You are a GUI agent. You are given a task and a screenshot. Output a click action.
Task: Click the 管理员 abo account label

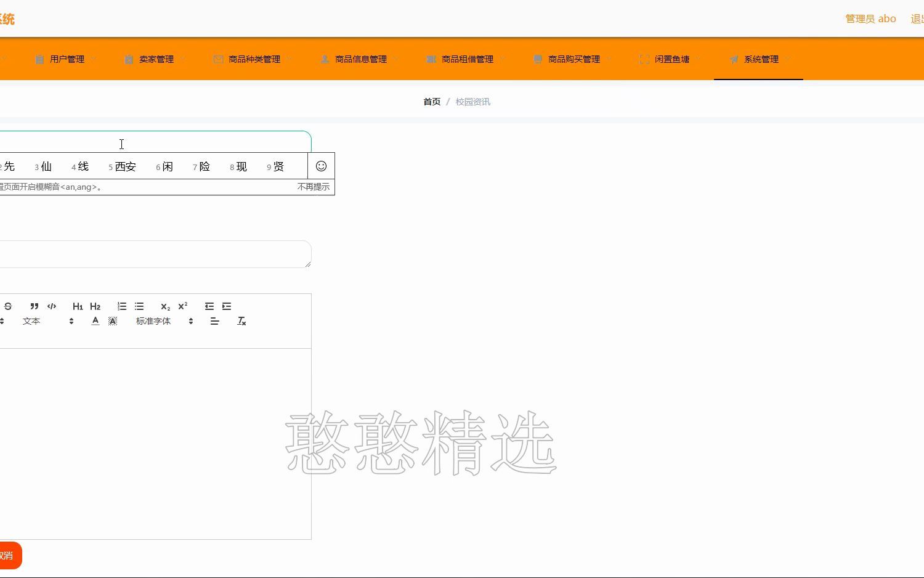pos(870,18)
